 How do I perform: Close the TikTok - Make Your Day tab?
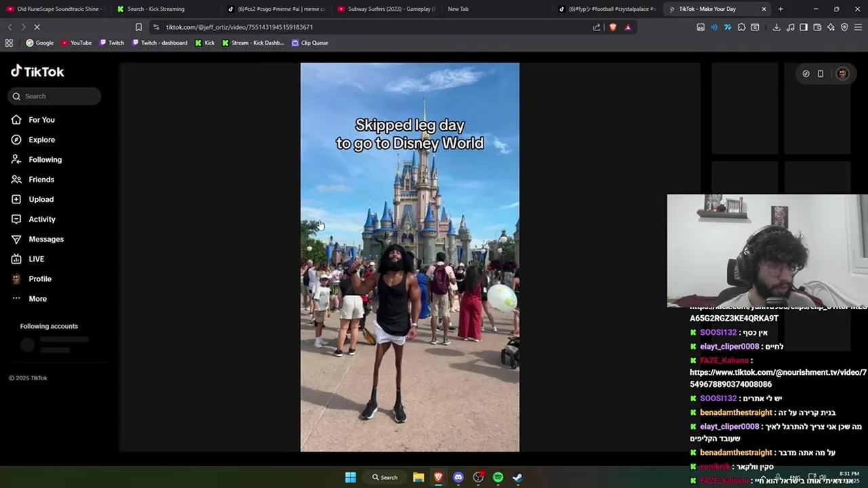click(x=764, y=9)
